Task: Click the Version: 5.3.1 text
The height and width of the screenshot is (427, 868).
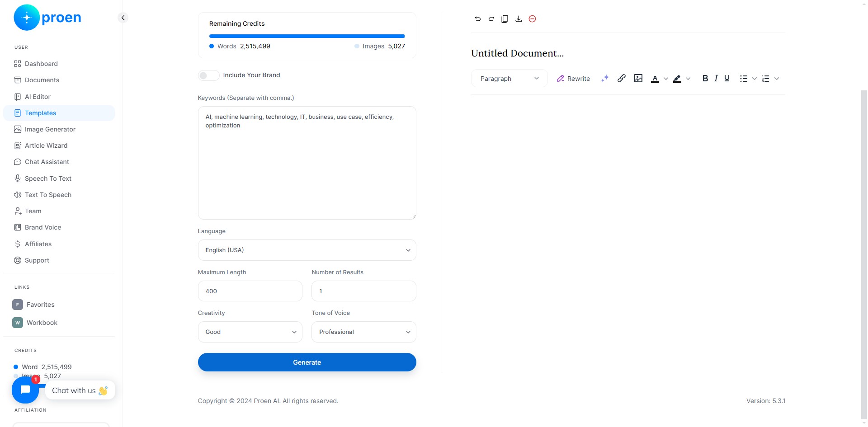Action: 766,401
